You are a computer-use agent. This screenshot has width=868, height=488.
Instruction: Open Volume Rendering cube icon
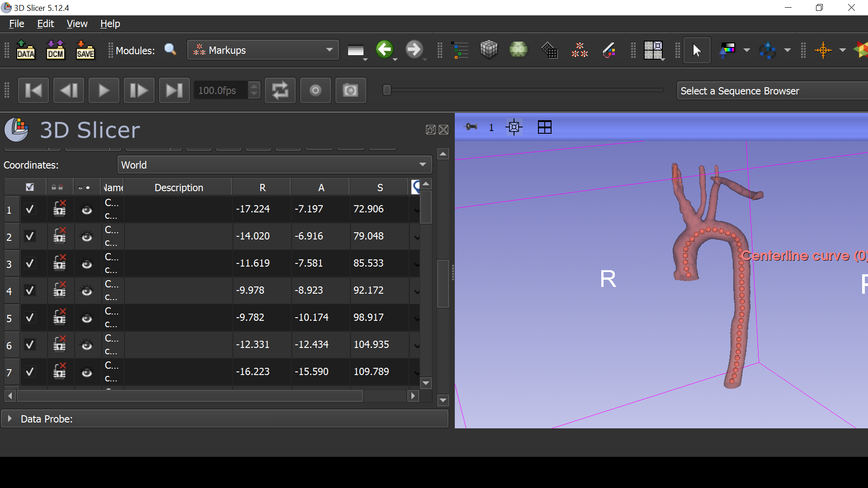pyautogui.click(x=489, y=49)
